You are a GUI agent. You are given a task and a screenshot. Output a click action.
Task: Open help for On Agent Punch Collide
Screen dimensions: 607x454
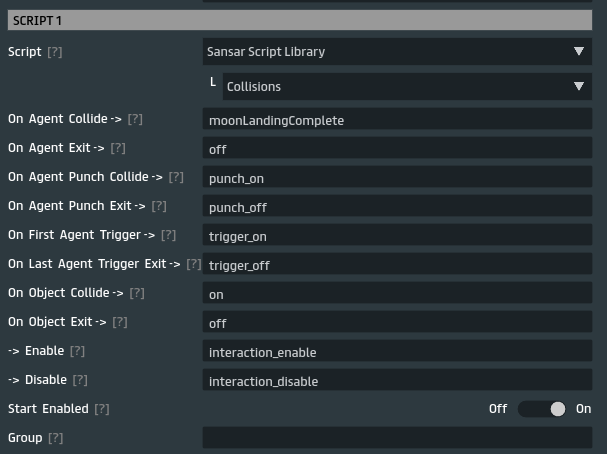pos(176,178)
